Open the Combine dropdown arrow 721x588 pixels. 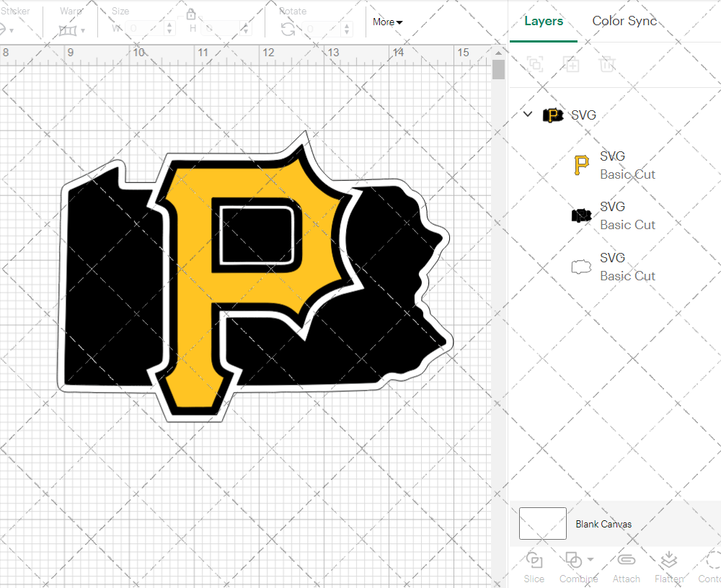[x=590, y=559]
